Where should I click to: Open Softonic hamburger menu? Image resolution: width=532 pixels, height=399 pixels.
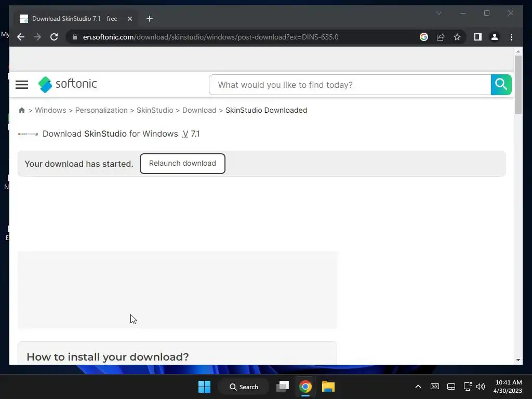[x=22, y=85]
